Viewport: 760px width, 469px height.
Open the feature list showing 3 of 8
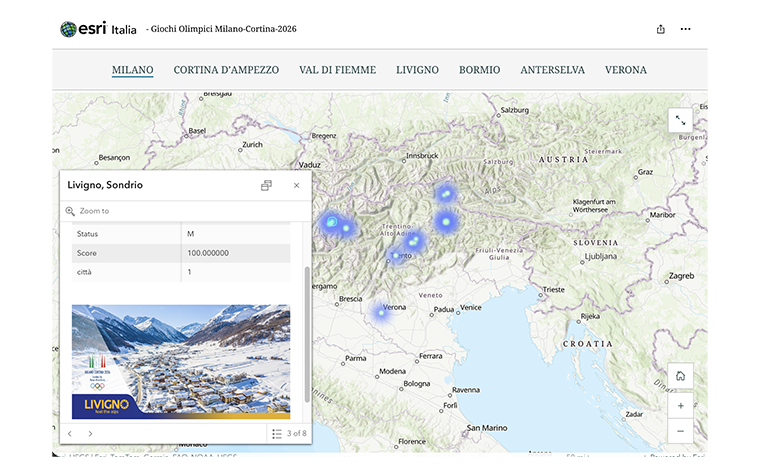tap(289, 433)
